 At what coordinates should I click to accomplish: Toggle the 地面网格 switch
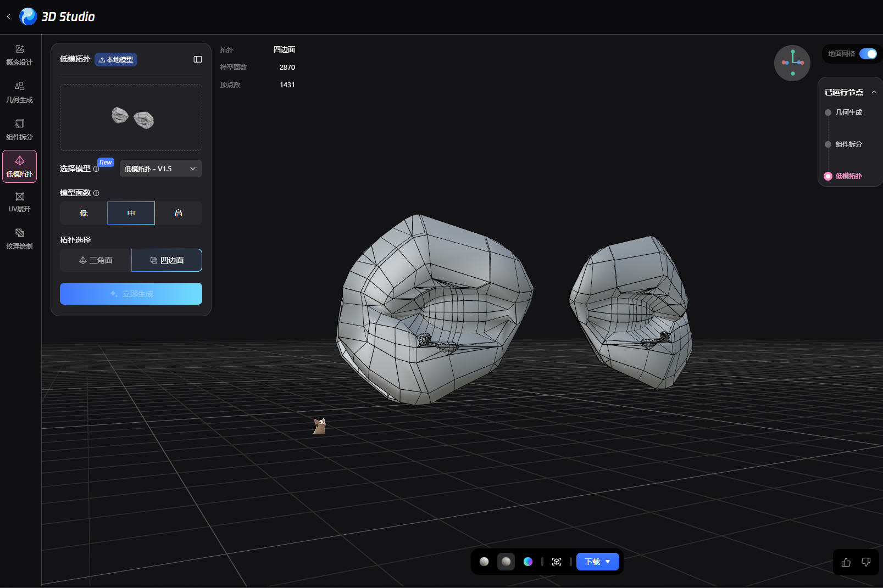(868, 54)
